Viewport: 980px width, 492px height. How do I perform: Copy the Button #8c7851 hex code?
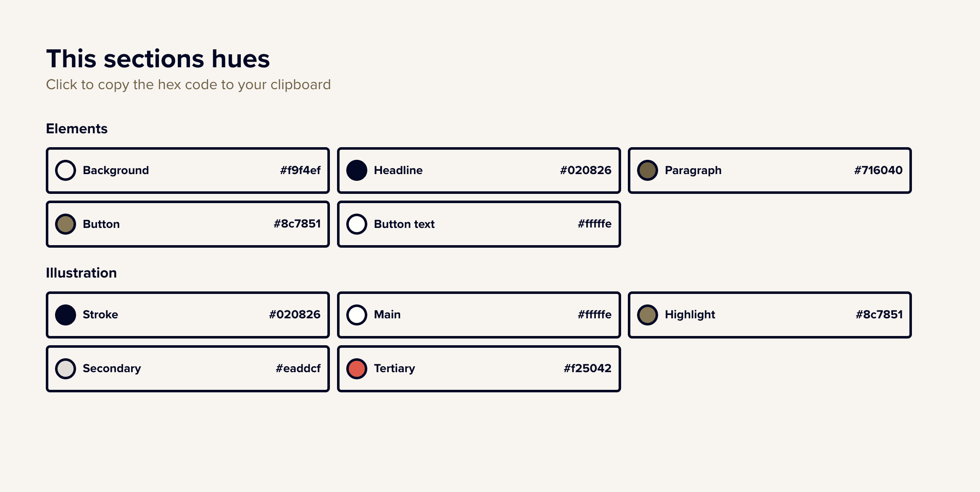[297, 224]
